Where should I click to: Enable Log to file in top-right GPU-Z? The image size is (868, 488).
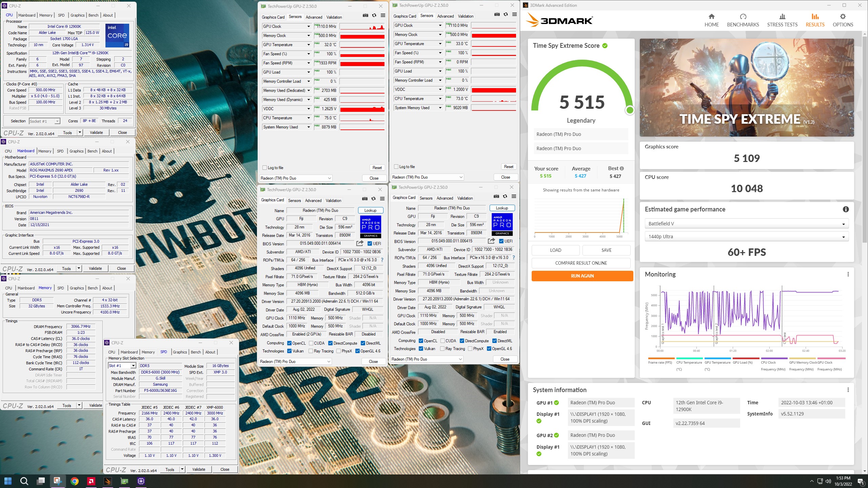click(396, 167)
